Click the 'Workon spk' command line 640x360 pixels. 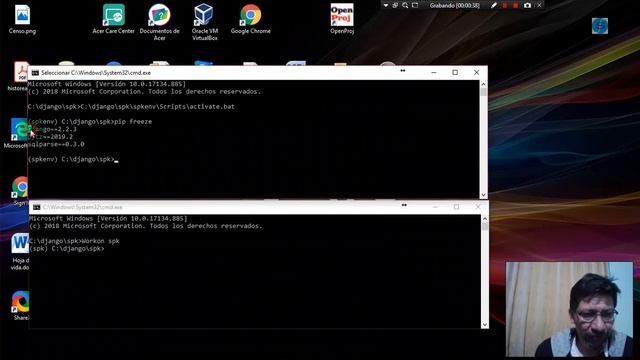coord(74,241)
